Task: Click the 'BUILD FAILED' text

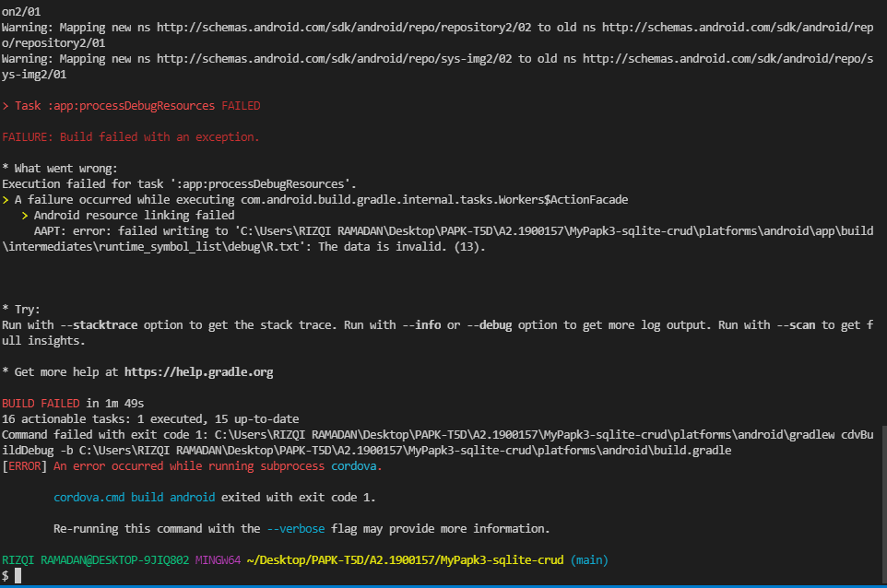Action: point(41,403)
